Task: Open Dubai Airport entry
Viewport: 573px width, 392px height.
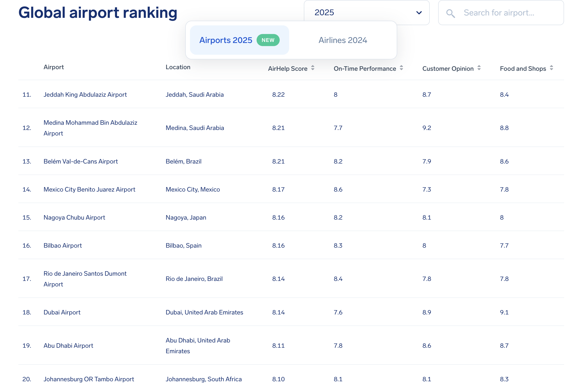Action: click(62, 312)
